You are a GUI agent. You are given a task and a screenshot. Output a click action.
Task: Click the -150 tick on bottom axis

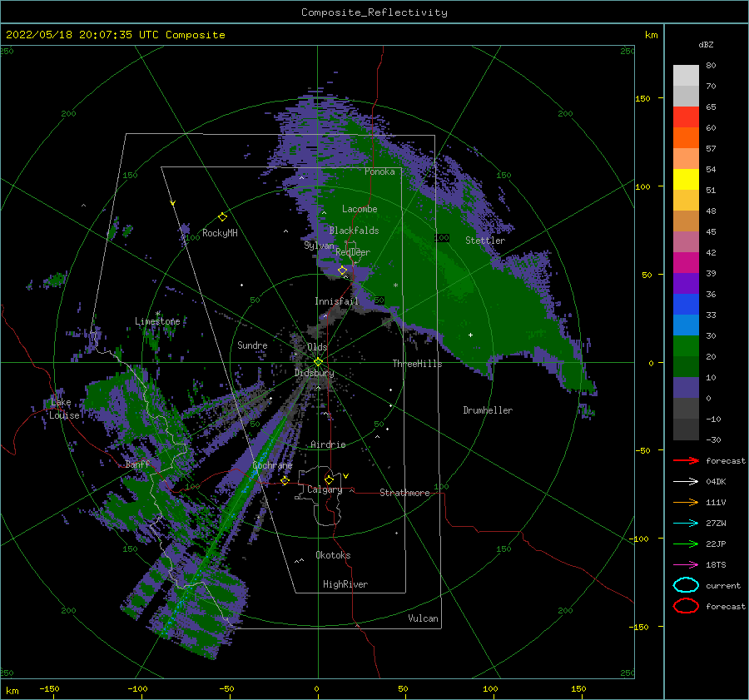pyautogui.click(x=49, y=689)
